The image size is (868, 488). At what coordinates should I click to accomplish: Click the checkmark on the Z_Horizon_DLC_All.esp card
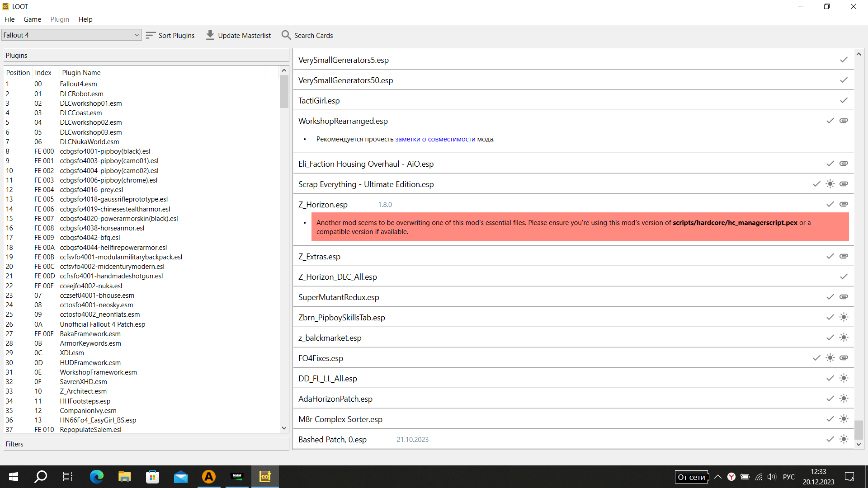(844, 277)
